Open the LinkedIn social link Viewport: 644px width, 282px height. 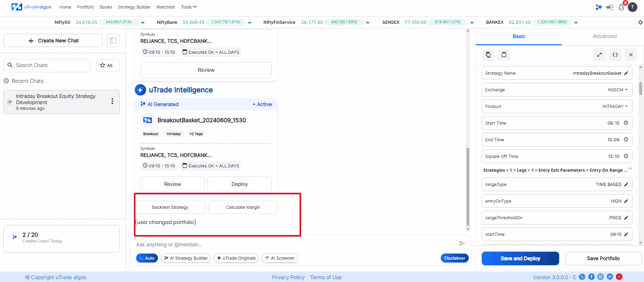click(x=610, y=277)
